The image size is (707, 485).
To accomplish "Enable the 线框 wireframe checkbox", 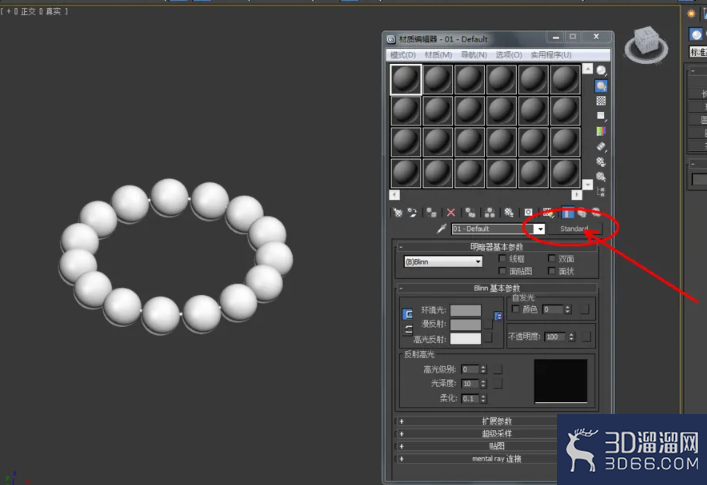I will tap(502, 258).
